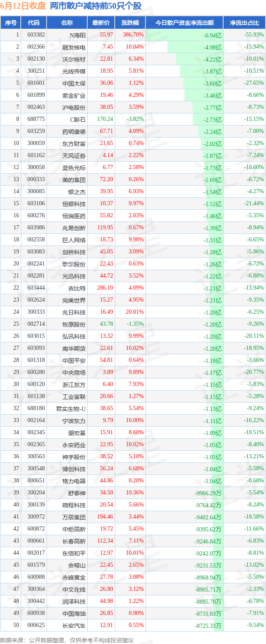Click the 东方财富 name cell
This screenshot has height=644, width=266.
[67, 143]
